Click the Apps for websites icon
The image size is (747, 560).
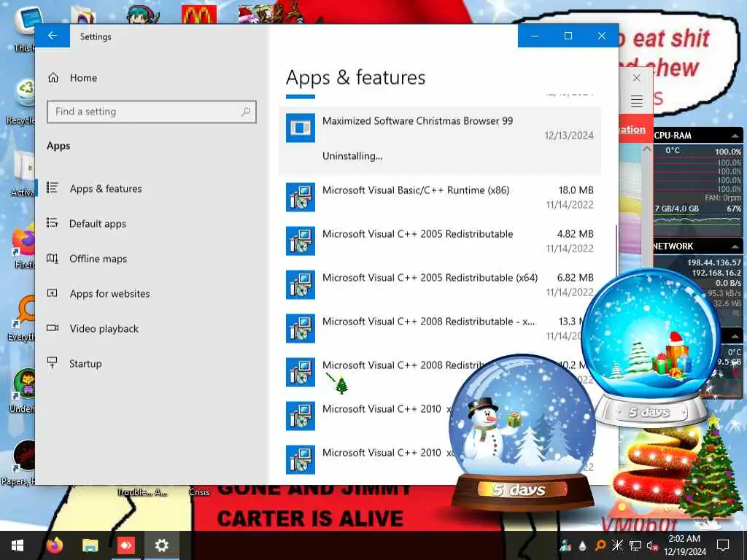53,293
